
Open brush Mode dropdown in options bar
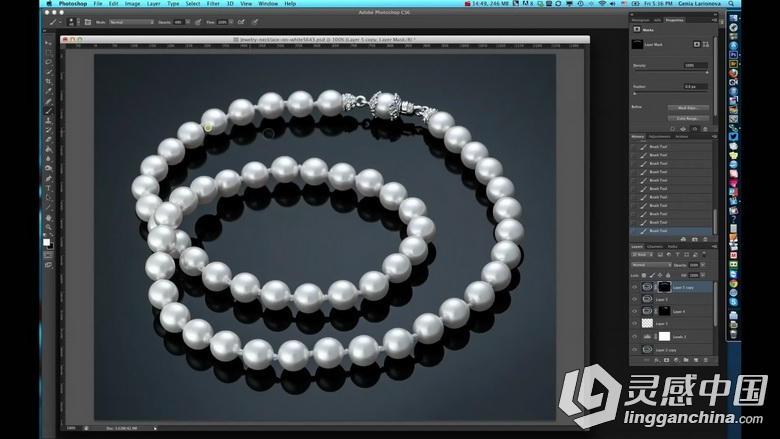(x=132, y=22)
